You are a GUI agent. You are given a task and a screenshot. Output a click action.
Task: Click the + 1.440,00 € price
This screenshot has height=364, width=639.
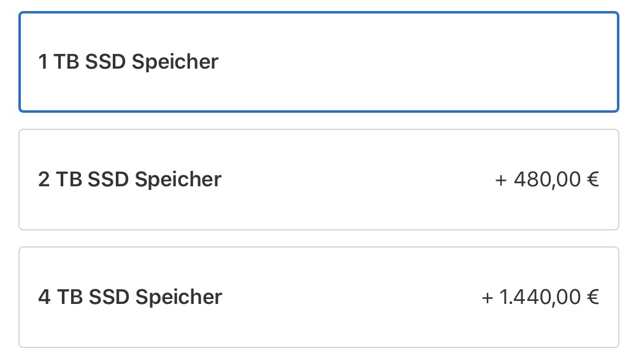tap(540, 297)
